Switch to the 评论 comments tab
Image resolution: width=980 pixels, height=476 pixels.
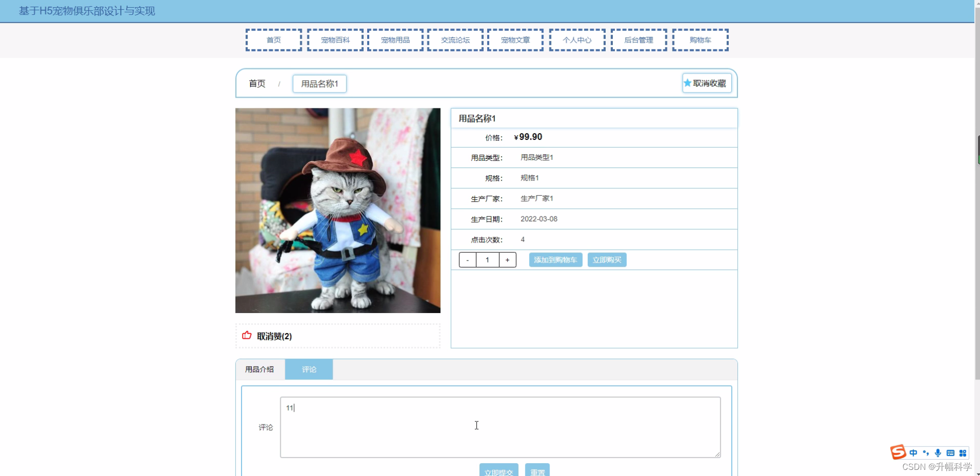(x=308, y=369)
